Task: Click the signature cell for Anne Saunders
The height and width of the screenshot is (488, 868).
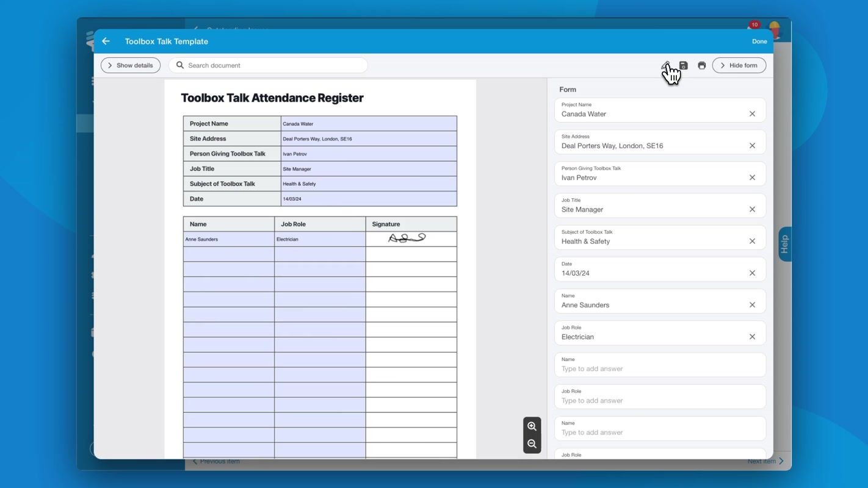Action: [411, 239]
